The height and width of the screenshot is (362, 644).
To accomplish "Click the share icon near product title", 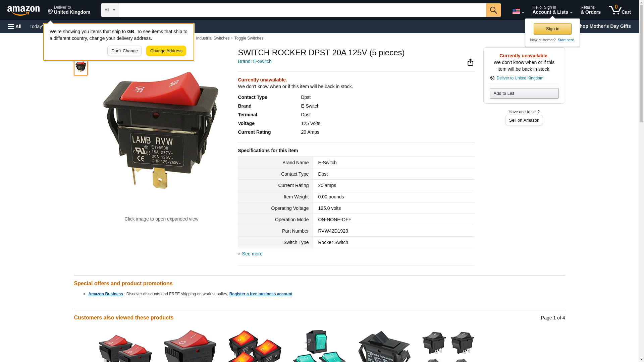I will click(x=470, y=62).
